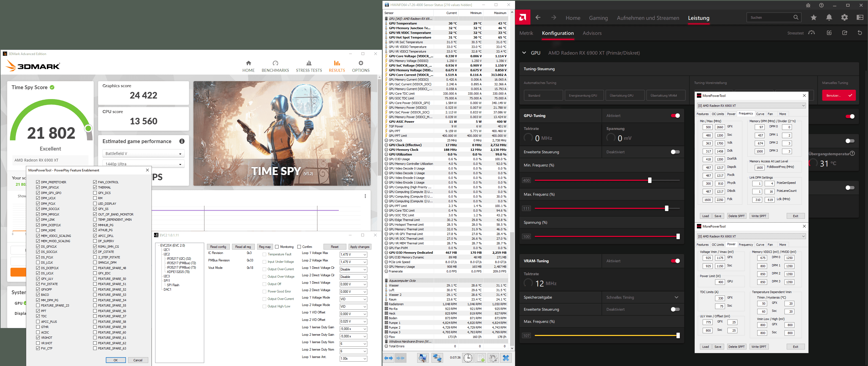The width and height of the screenshot is (868, 366).
Task: Click OK in PowerPlay Feature dialog
Action: (115, 360)
